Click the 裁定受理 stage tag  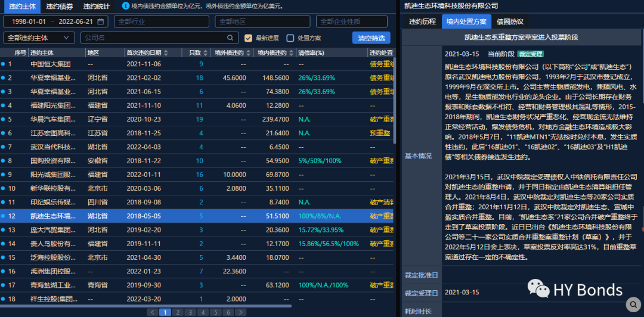click(531, 54)
